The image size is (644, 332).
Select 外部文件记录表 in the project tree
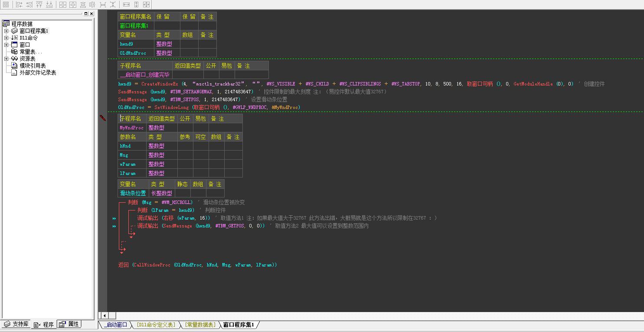(38, 72)
